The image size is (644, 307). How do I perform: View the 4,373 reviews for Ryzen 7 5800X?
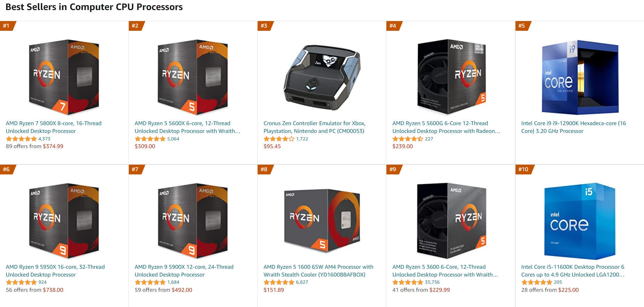pyautogui.click(x=44, y=139)
